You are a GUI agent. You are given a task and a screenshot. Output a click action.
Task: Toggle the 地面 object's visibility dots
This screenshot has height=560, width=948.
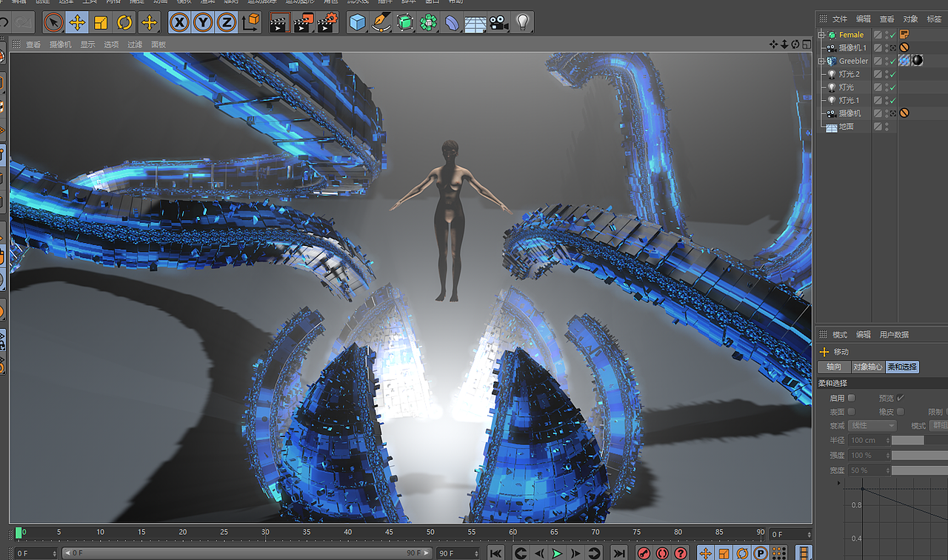pyautogui.click(x=887, y=127)
